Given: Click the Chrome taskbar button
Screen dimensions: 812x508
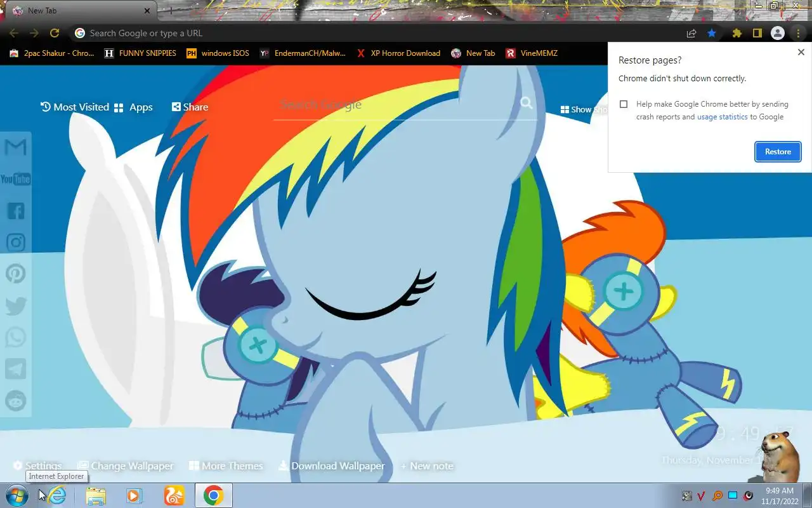Looking at the screenshot, I should [x=213, y=495].
